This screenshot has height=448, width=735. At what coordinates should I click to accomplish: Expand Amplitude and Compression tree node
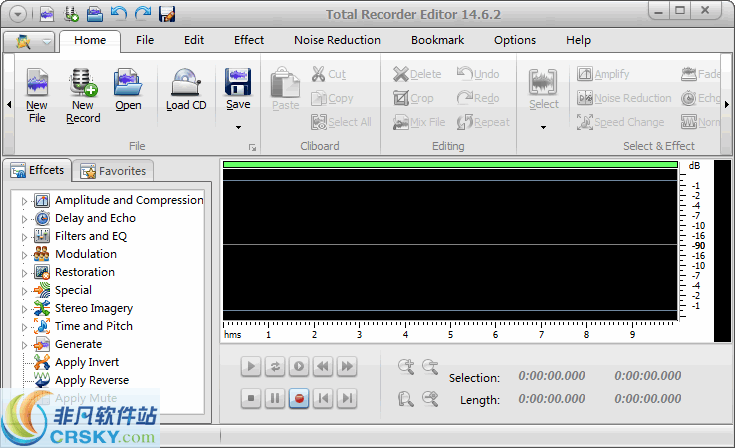click(24, 202)
